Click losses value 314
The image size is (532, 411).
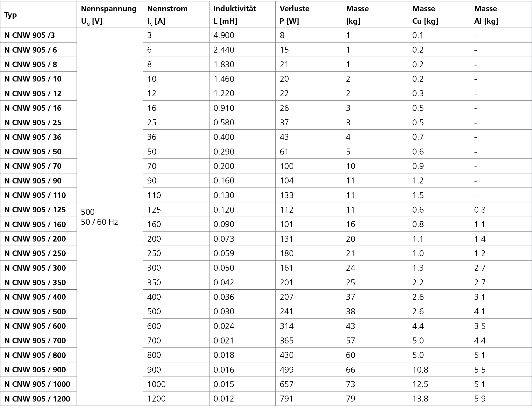coord(287,326)
